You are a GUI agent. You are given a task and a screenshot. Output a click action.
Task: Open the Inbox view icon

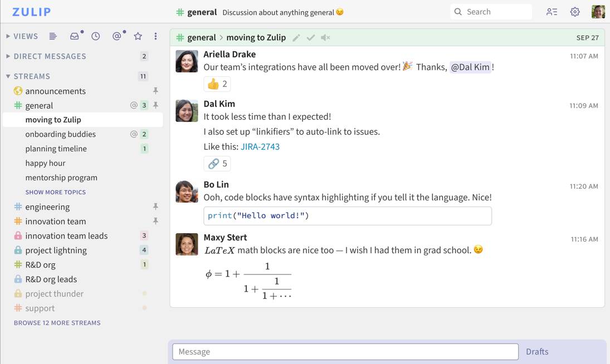click(75, 36)
